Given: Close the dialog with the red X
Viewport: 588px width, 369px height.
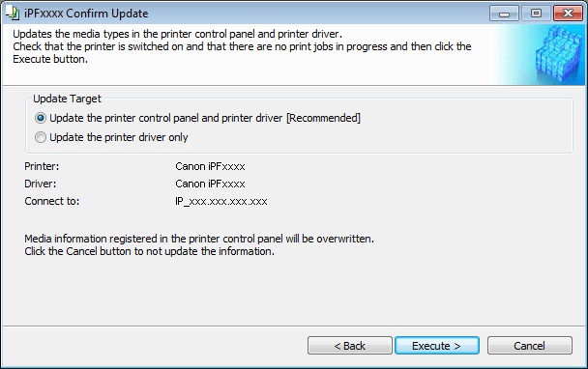Looking at the screenshot, I should tap(568, 14).
